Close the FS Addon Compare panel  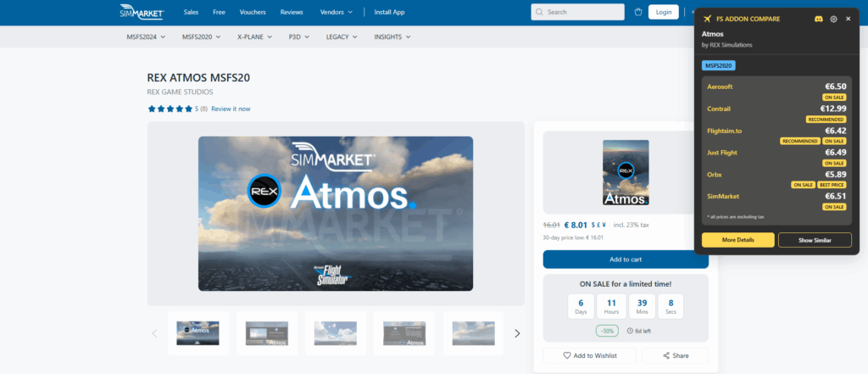(x=848, y=19)
